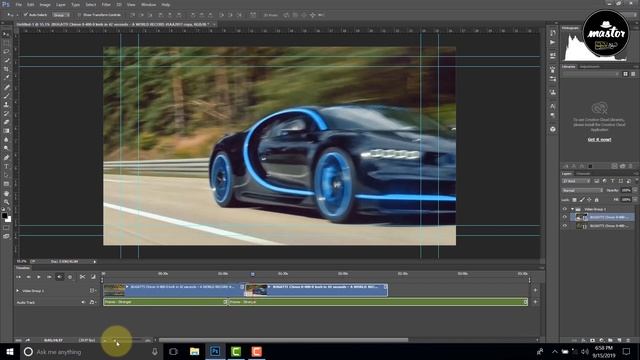The width and height of the screenshot is (640, 360).
Task: Open the layer blend mode Normal dropdown
Action: click(x=582, y=190)
